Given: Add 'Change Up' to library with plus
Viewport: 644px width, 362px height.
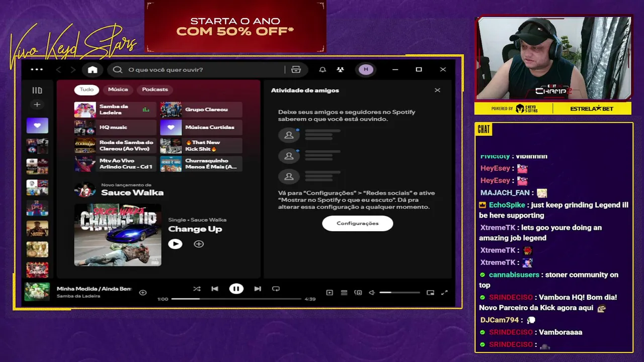Looking at the screenshot, I should tap(199, 244).
